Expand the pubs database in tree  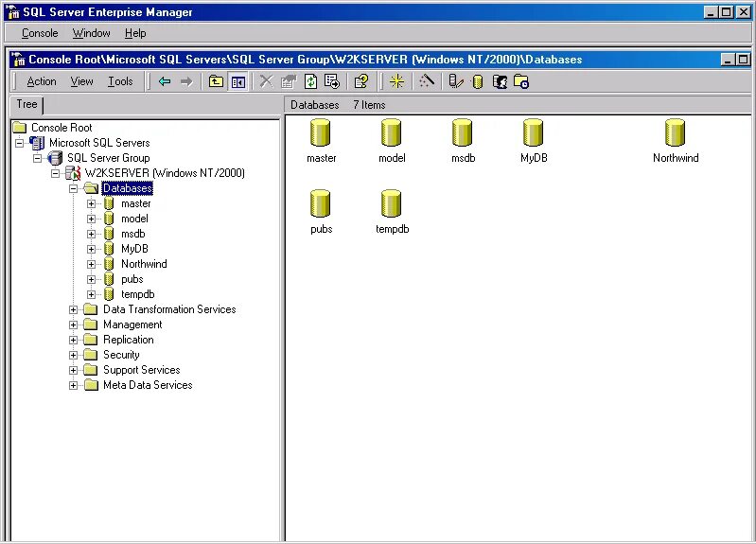(91, 279)
